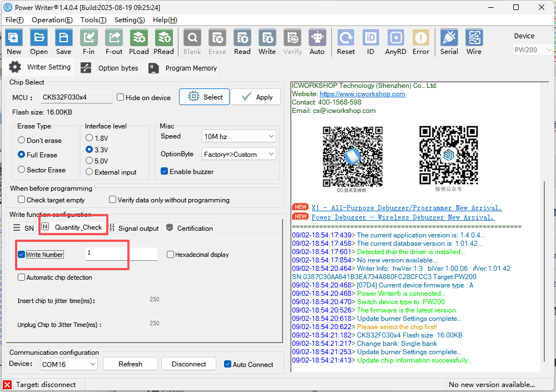Open the Power Debugger Wireless Debugger link

point(403,217)
